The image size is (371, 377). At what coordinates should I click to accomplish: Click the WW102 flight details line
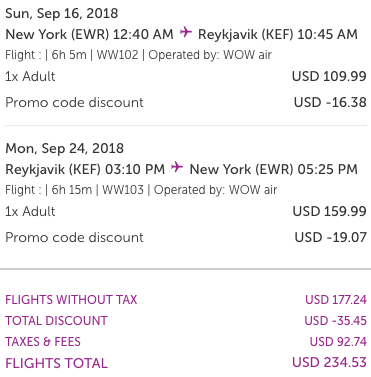tap(138, 55)
